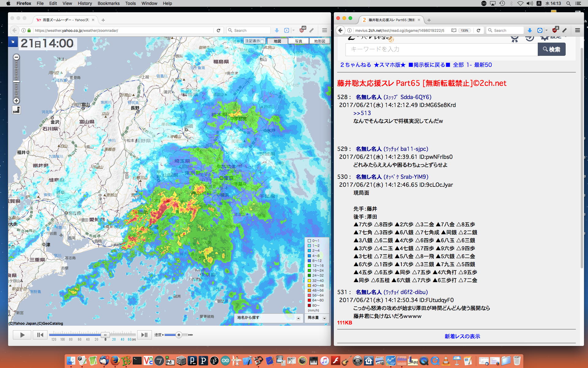The image size is (588, 368).
Task: Open new tab in 2ch window
Action: [429, 20]
